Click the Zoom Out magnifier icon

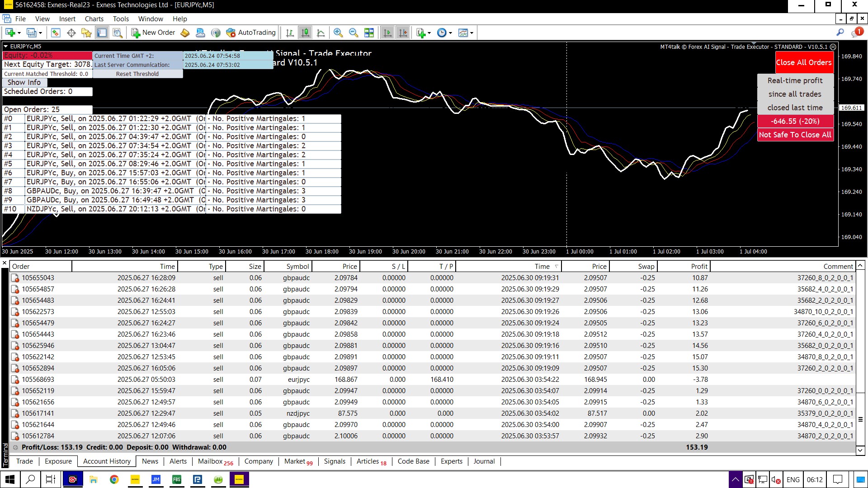point(354,33)
